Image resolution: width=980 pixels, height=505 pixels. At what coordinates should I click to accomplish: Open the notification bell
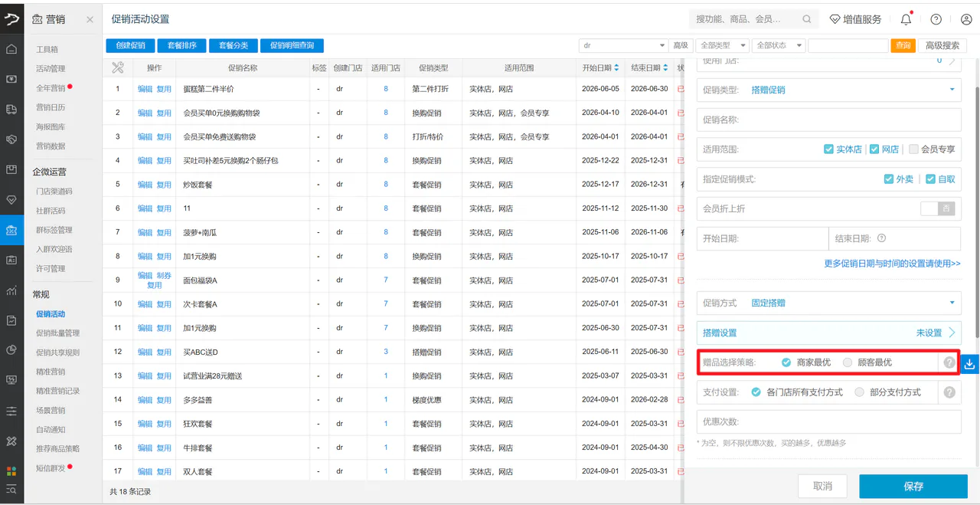(906, 19)
